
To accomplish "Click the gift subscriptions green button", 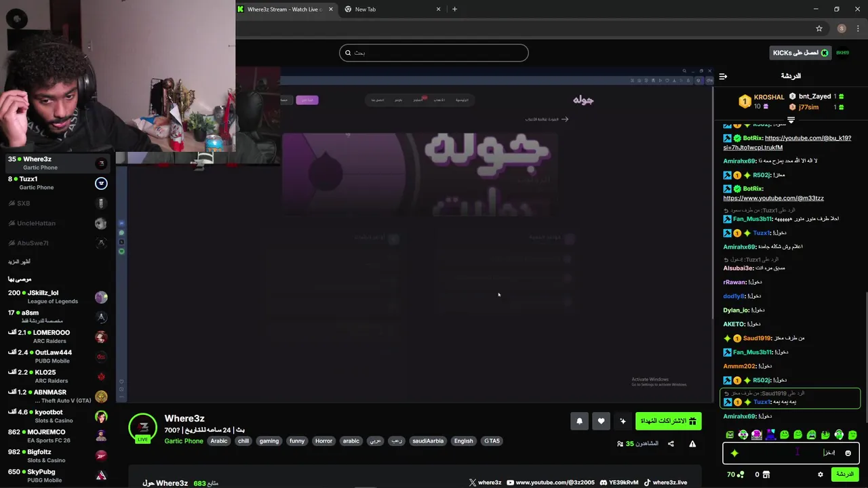I will (668, 421).
